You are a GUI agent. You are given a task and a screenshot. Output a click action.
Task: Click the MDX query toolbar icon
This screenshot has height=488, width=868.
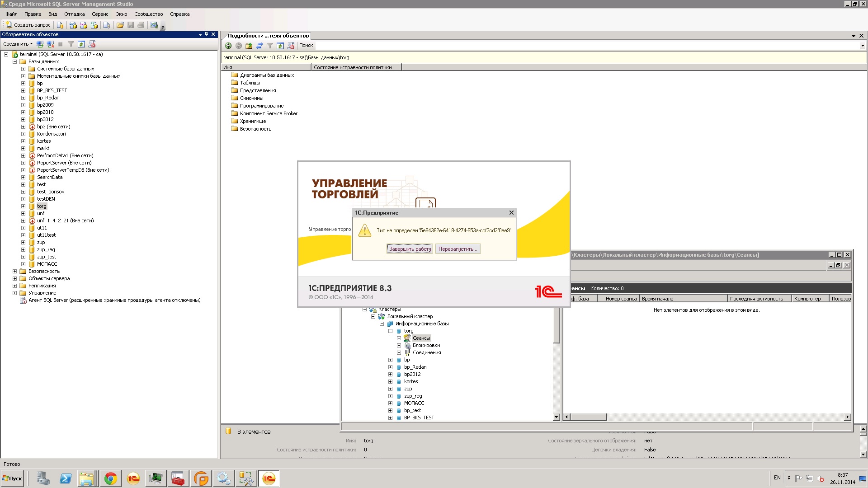[73, 25]
